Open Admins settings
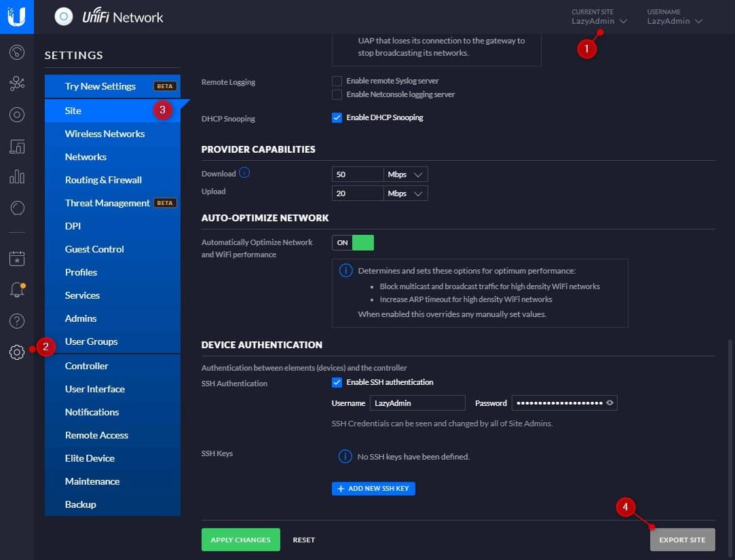This screenshot has height=560, width=735. pos(113,318)
